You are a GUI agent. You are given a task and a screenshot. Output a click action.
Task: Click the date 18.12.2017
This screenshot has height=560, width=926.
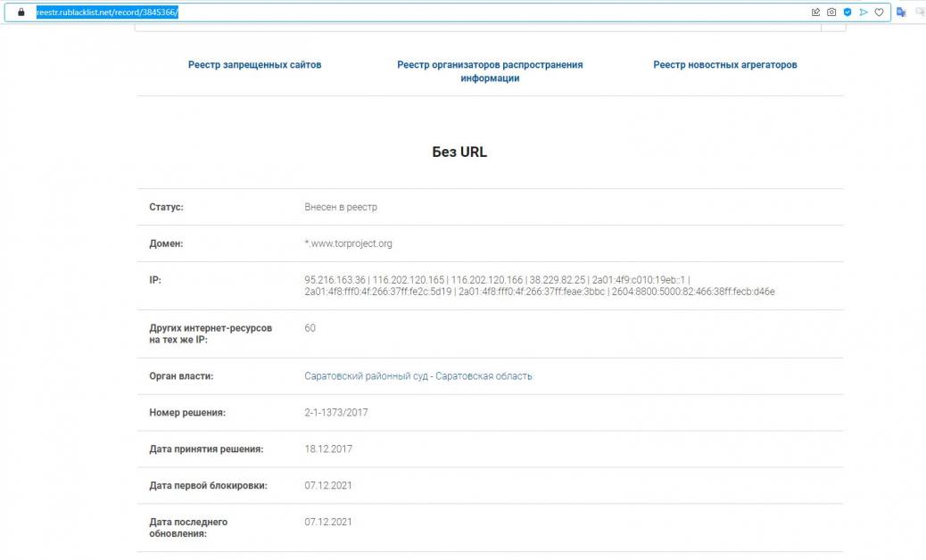(x=328, y=449)
